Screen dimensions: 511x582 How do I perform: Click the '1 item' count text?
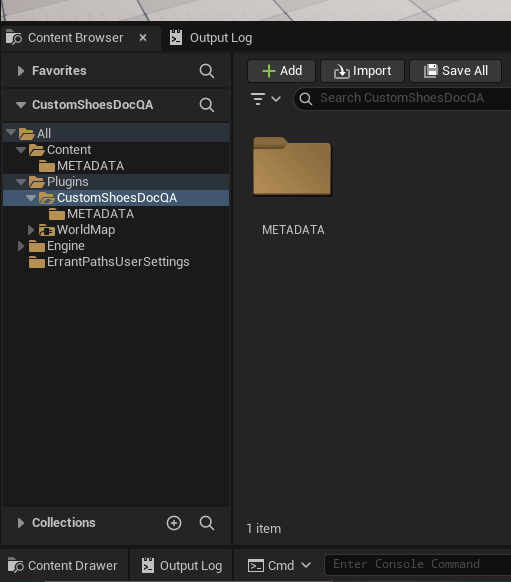tap(264, 528)
